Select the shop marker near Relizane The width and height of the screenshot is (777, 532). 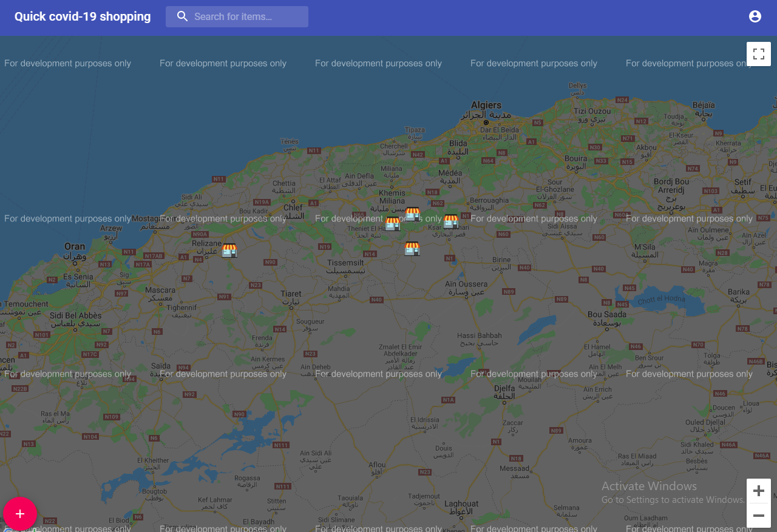[x=229, y=250]
